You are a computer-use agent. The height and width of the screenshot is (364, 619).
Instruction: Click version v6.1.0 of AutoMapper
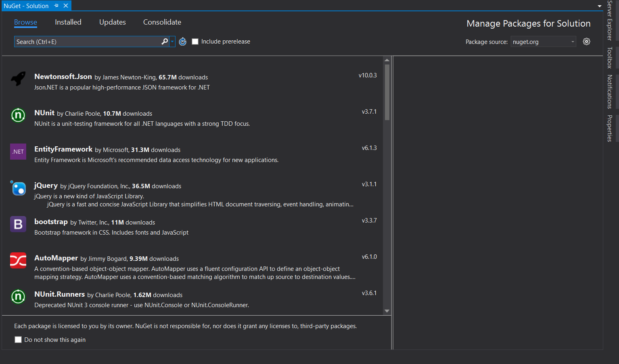click(x=369, y=257)
